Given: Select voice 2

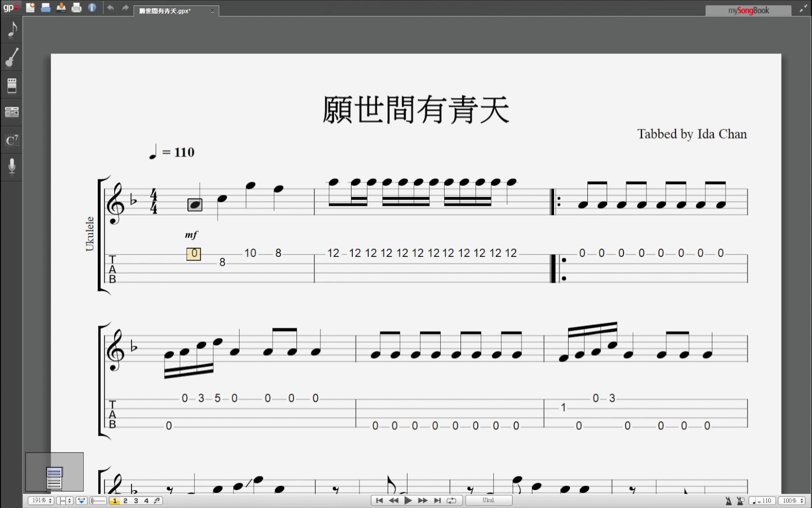Looking at the screenshot, I should tap(125, 501).
